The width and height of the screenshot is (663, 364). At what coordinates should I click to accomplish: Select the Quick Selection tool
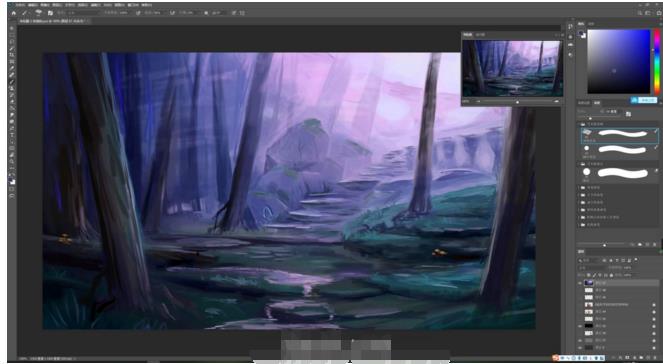coord(11,48)
